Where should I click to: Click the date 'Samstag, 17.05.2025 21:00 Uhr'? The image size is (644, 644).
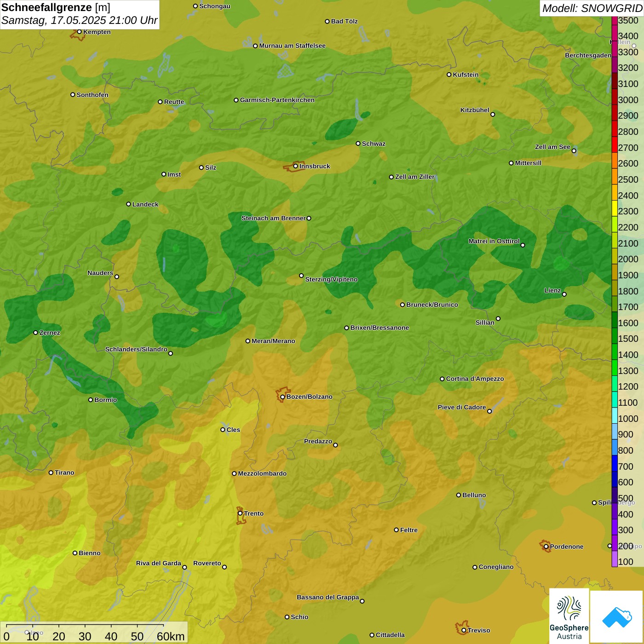[79, 21]
